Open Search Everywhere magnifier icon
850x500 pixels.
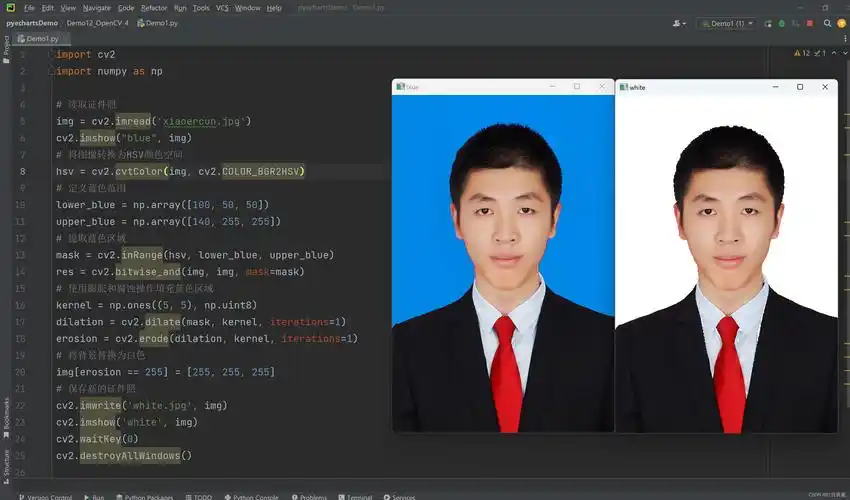(828, 23)
